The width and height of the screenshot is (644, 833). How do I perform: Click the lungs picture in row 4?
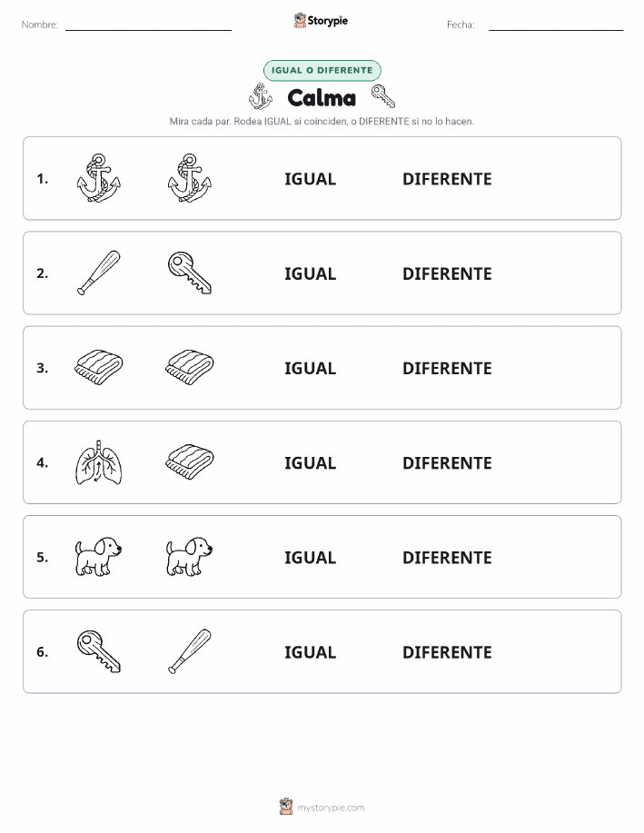point(99,462)
